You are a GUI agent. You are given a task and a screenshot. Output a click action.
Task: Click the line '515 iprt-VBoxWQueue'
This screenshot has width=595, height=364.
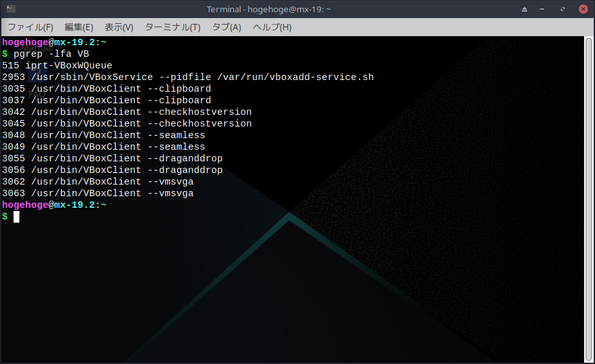[57, 66]
